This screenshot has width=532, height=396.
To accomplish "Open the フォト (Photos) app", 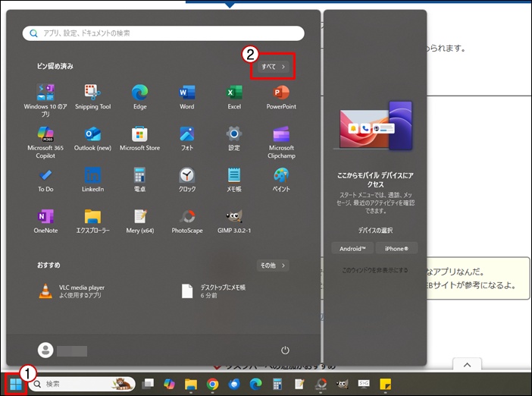I will tap(187, 139).
